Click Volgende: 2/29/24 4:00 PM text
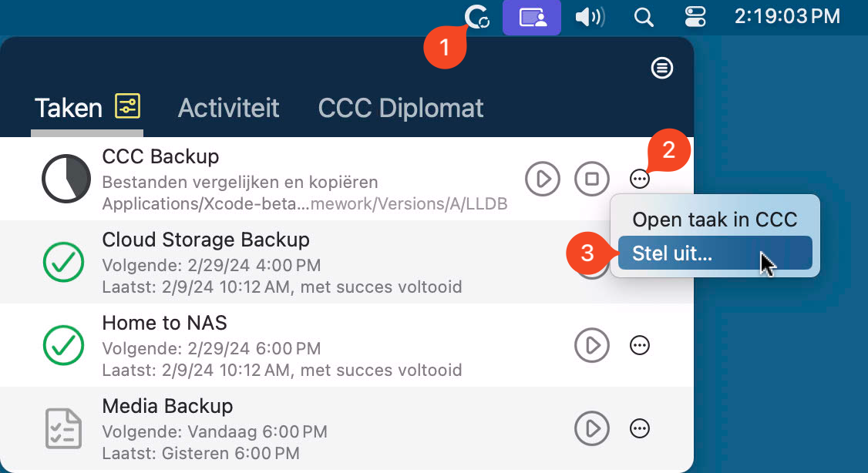 tap(211, 265)
